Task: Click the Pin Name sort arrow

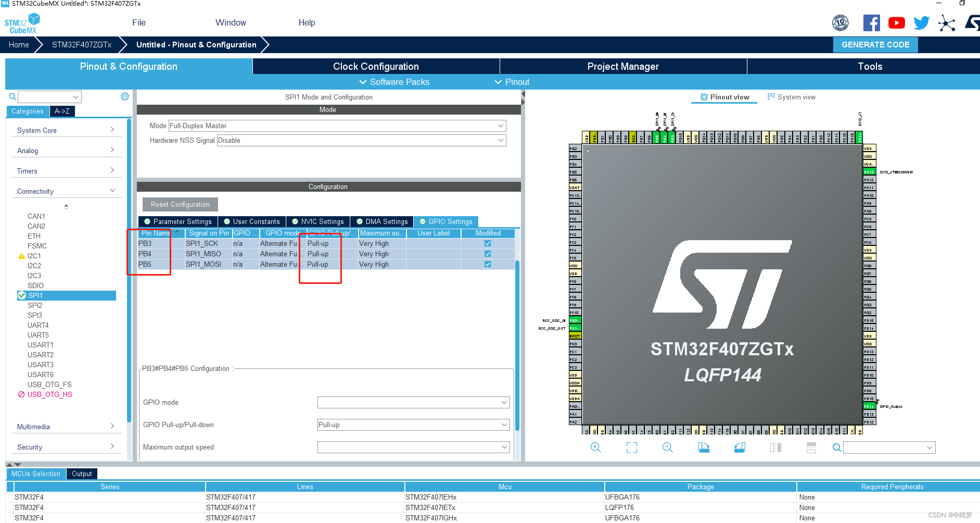Action: coord(177,232)
